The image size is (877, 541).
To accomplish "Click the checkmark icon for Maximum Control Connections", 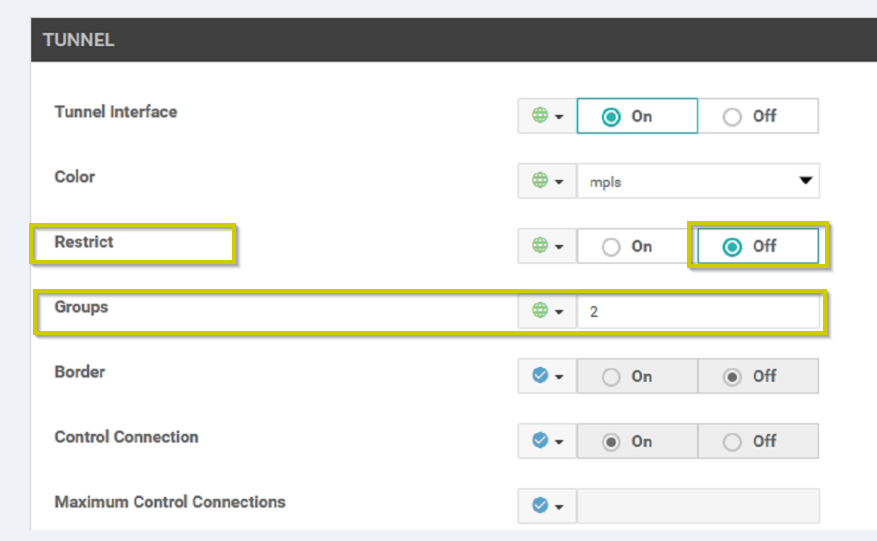I will coord(540,505).
